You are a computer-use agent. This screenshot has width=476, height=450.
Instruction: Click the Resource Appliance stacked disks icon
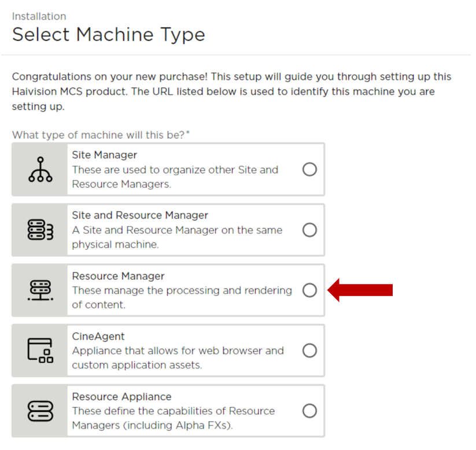pos(39,411)
